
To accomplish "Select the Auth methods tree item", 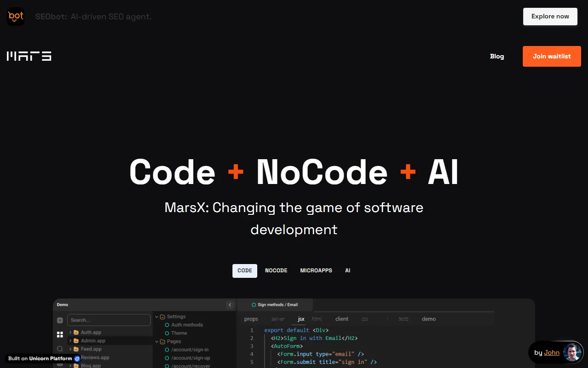I will tap(187, 325).
